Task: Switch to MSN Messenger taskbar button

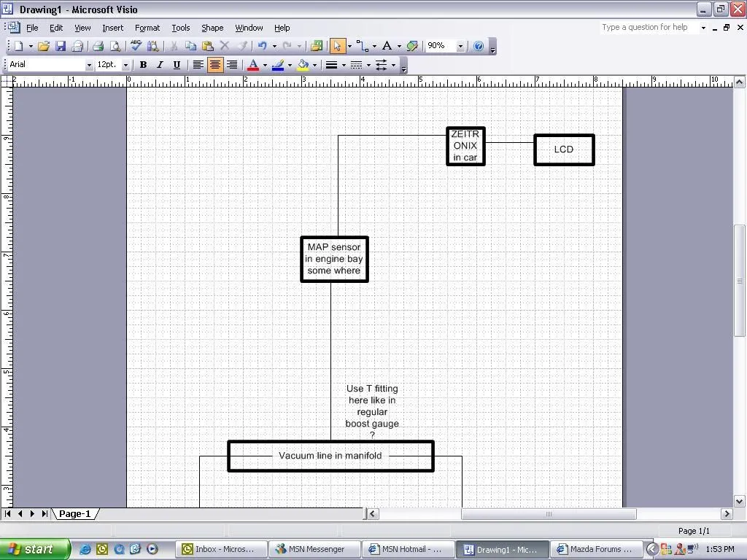Action: pos(314,549)
